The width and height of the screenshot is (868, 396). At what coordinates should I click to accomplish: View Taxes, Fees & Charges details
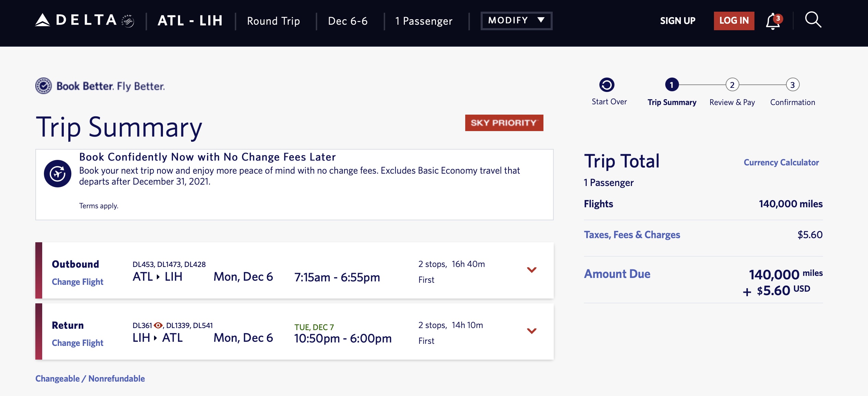coord(632,235)
